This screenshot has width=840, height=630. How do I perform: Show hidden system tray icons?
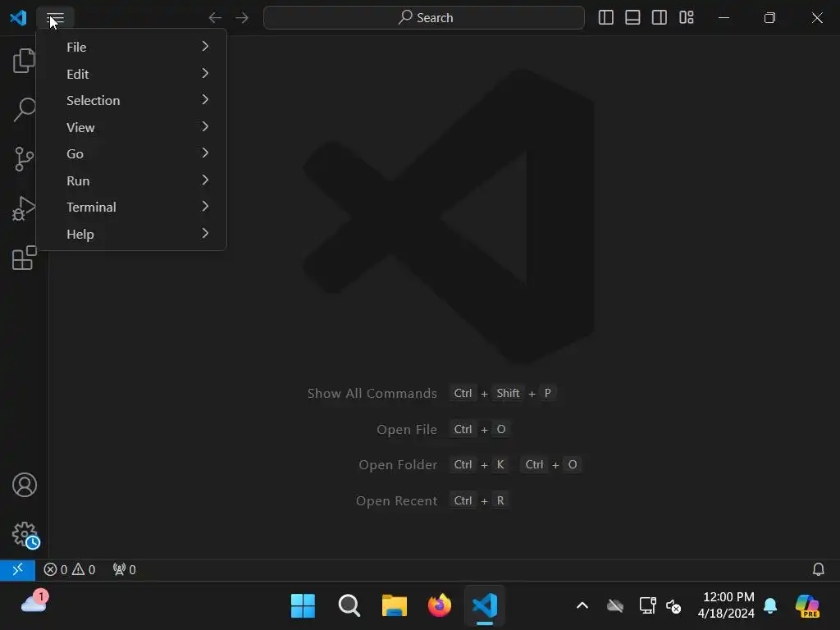pos(582,606)
